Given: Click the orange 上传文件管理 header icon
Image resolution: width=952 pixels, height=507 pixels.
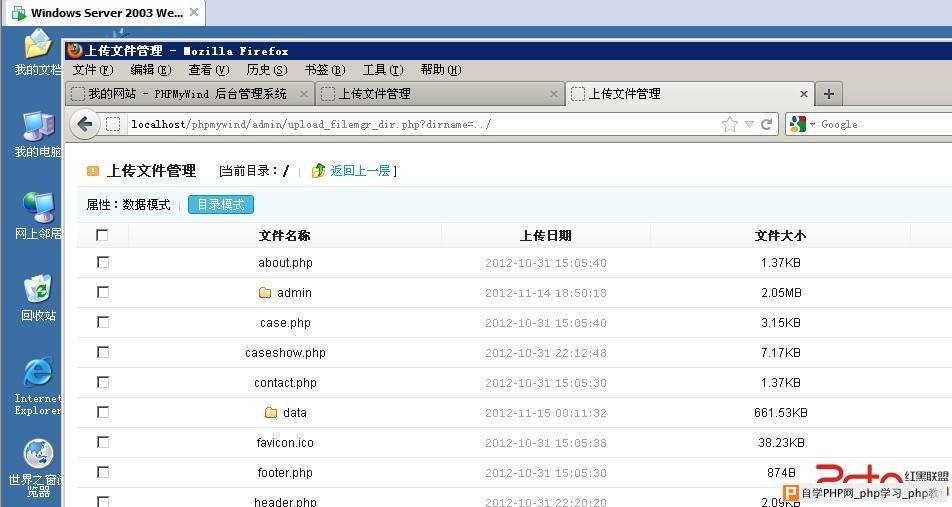Looking at the screenshot, I should 92,171.
